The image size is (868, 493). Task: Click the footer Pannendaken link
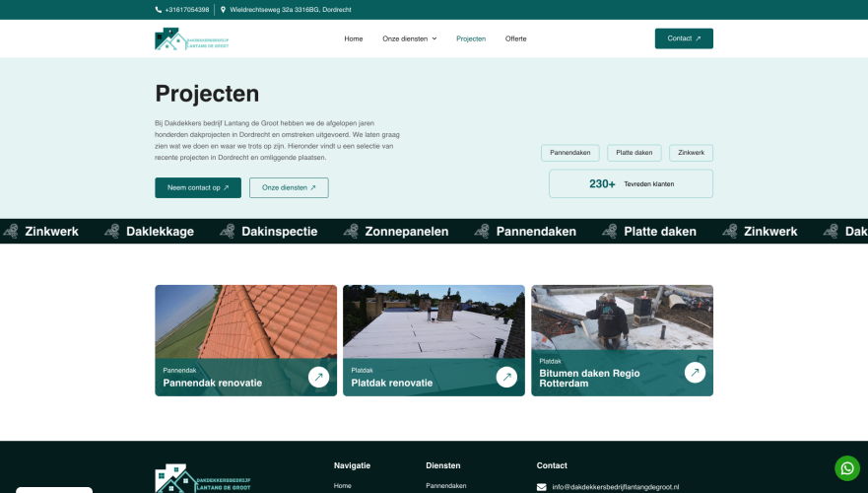[446, 486]
